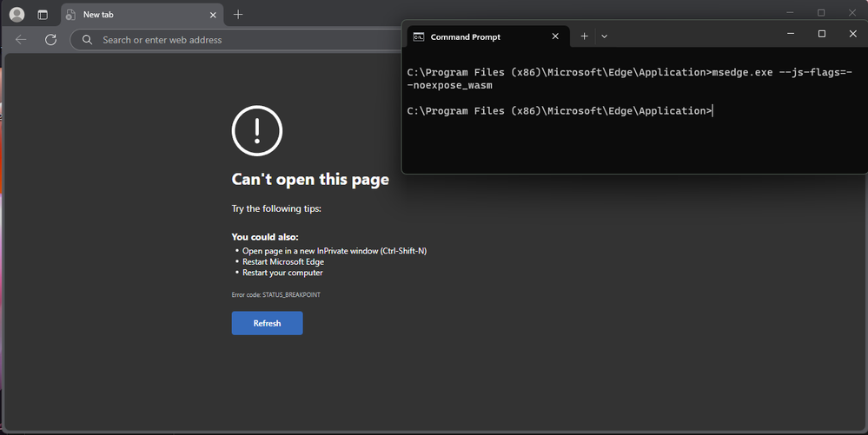The height and width of the screenshot is (435, 868).
Task: Click the terminal prompt line with cursor
Action: point(560,110)
